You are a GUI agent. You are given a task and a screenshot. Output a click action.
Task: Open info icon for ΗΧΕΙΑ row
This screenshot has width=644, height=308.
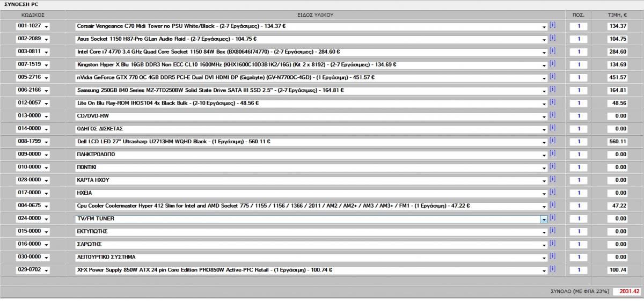[x=553, y=193]
